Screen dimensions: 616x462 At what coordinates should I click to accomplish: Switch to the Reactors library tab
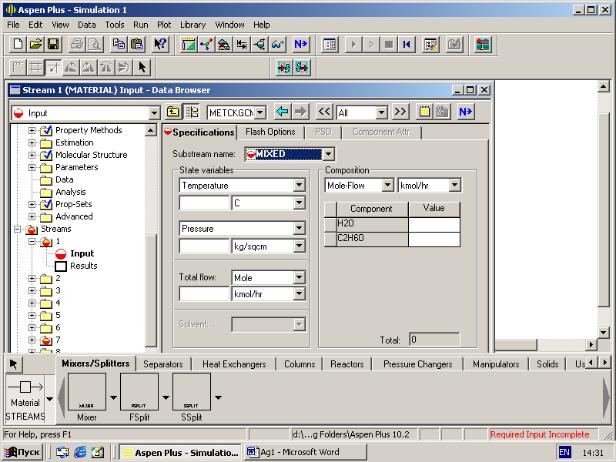tap(347, 364)
